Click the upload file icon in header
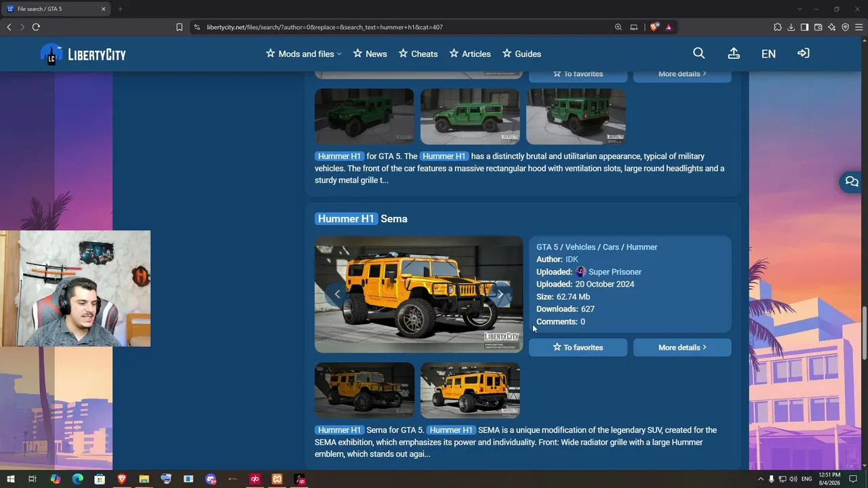 (734, 54)
